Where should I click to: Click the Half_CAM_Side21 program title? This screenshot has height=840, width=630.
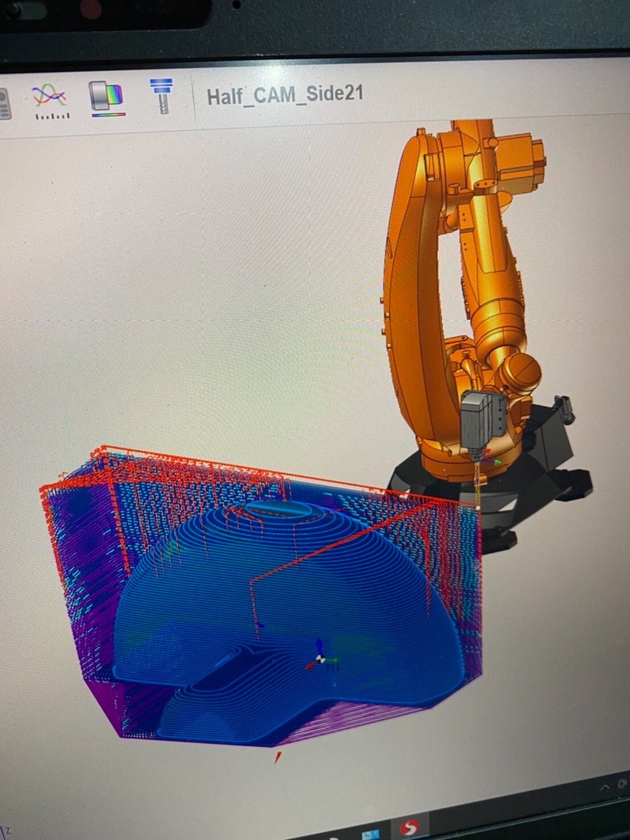[x=285, y=95]
